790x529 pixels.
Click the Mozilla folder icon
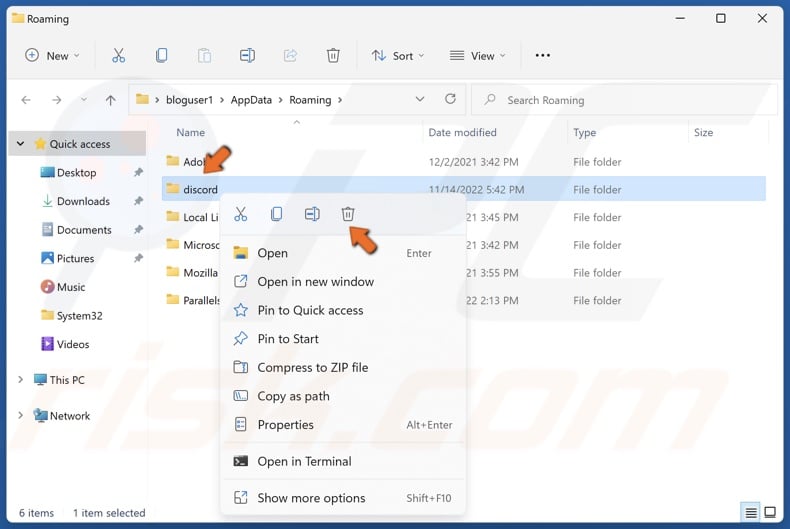[x=173, y=272]
